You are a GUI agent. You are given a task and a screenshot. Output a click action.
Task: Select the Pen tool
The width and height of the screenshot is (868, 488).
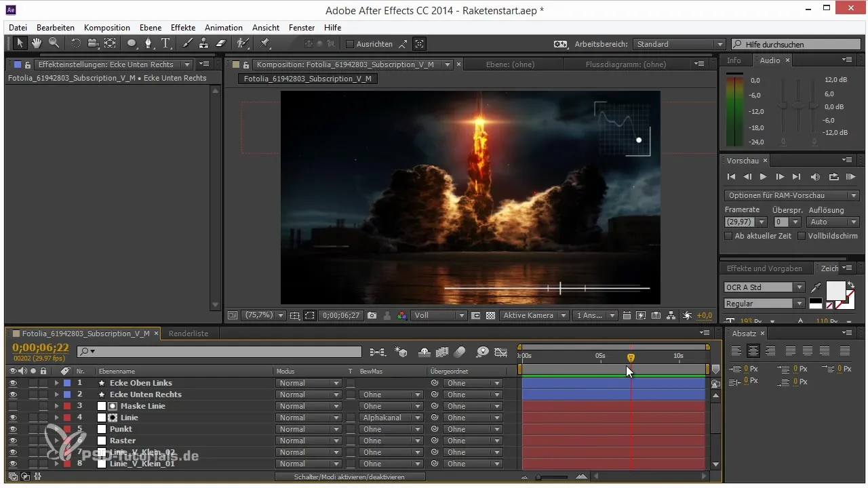pos(149,43)
